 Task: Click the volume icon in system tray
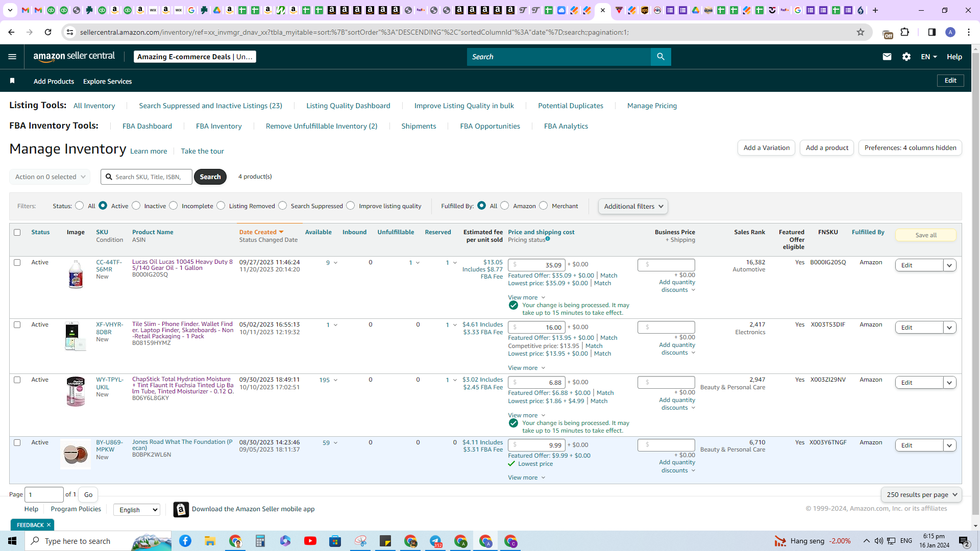(x=878, y=541)
